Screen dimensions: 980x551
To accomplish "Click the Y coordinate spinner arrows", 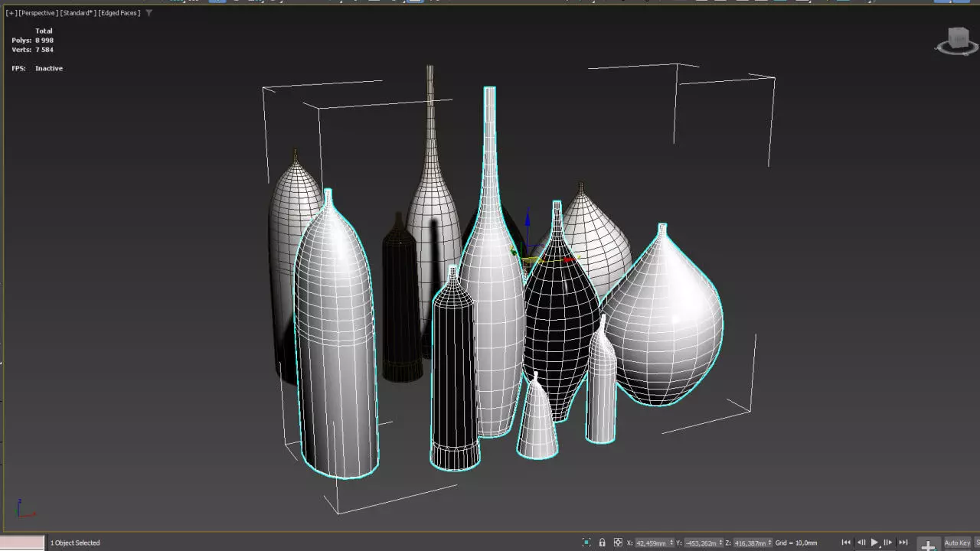I will pyautogui.click(x=720, y=543).
